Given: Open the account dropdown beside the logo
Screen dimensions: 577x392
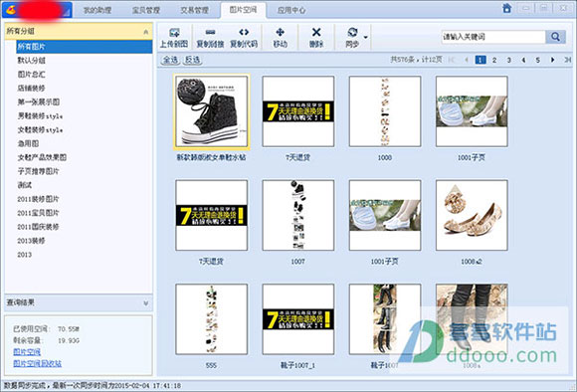Looking at the screenshot, I should coord(67,13).
